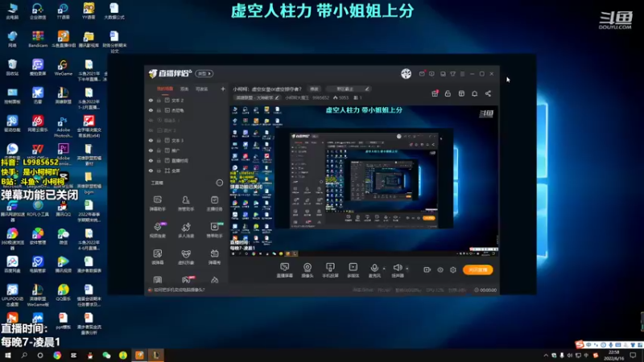Screen dimensions: 644x362
Task: Open the mode pill beside 直播伴侣 logo
Action: click(204, 73)
